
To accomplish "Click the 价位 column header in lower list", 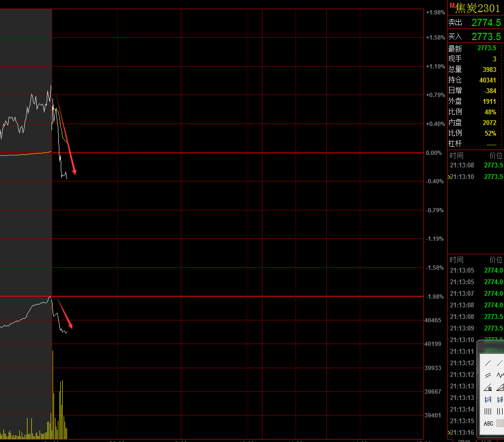I will 496,260.
